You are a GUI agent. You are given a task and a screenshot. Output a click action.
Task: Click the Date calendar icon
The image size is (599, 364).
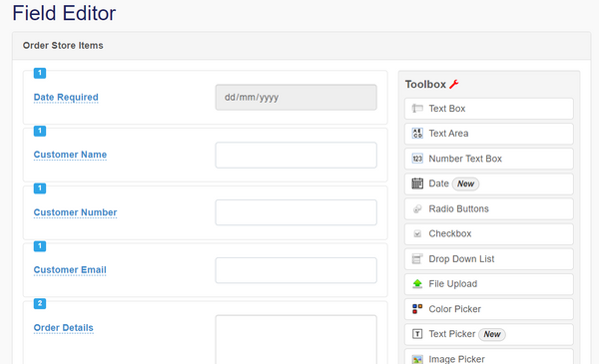pyautogui.click(x=417, y=183)
